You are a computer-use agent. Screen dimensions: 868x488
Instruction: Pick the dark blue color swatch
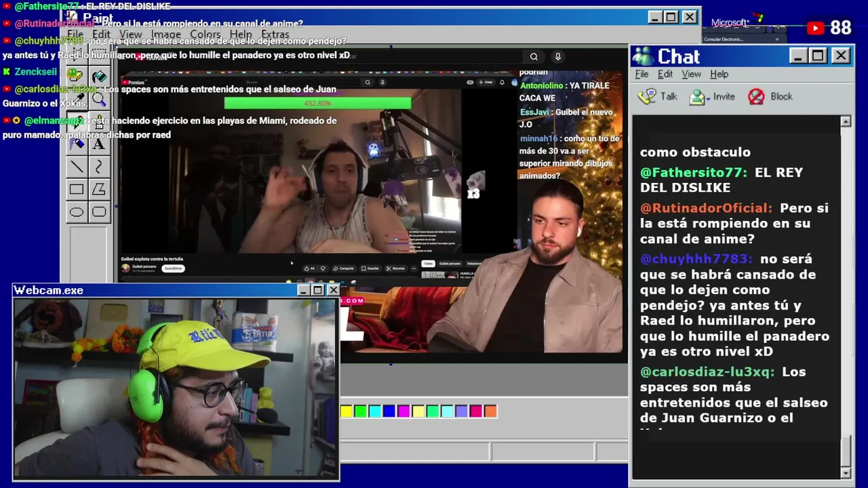(x=389, y=411)
